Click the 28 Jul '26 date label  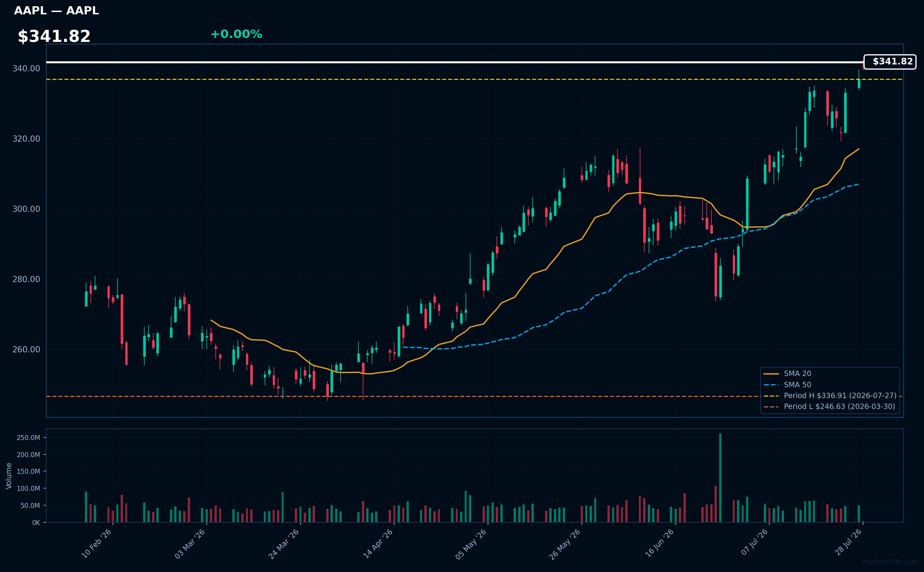(x=848, y=542)
